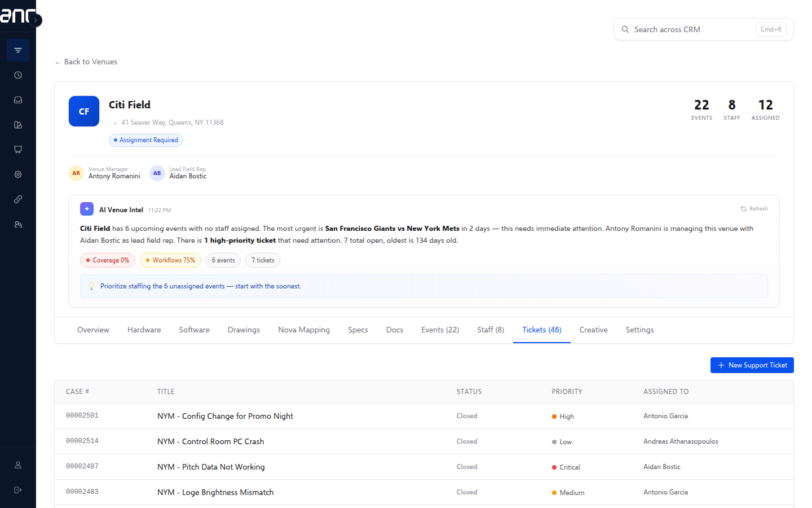This screenshot has height=508, width=812.
Task: Go back to Venues
Action: pos(86,62)
